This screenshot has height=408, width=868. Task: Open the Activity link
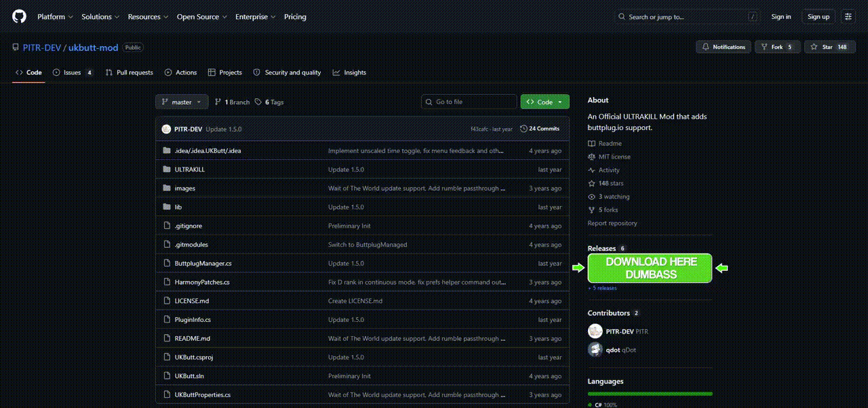[x=604, y=170]
